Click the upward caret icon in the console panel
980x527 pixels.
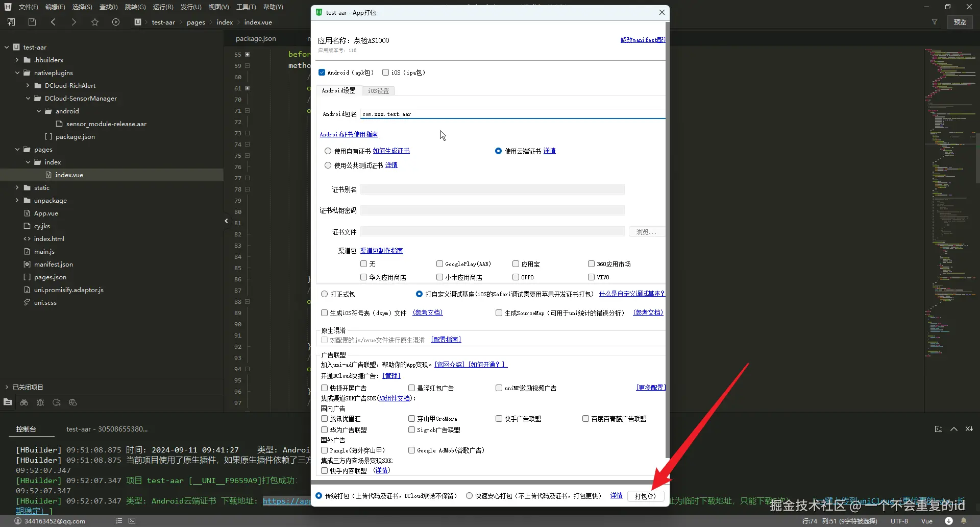[x=954, y=429]
